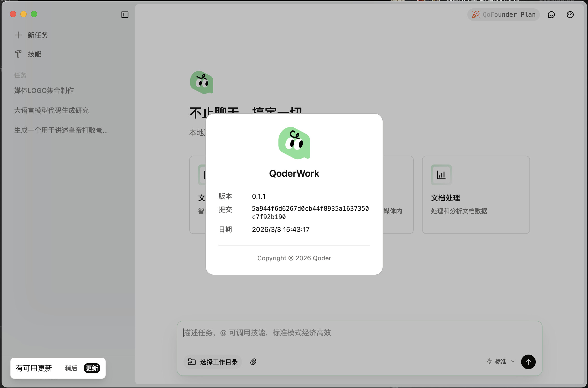588x388 pixels.
Task: Collapse the sidebar with the panel icon
Action: (x=125, y=15)
